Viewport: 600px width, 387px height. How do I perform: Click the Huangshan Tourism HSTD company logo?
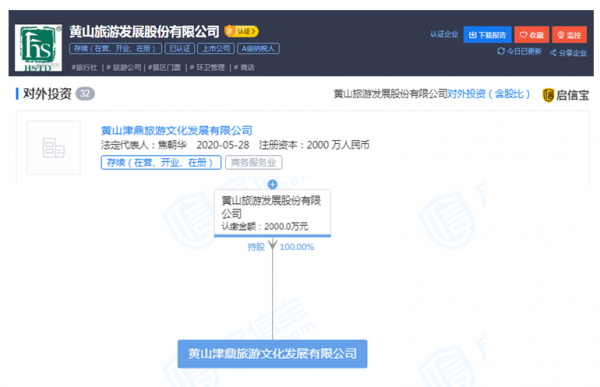(x=38, y=47)
